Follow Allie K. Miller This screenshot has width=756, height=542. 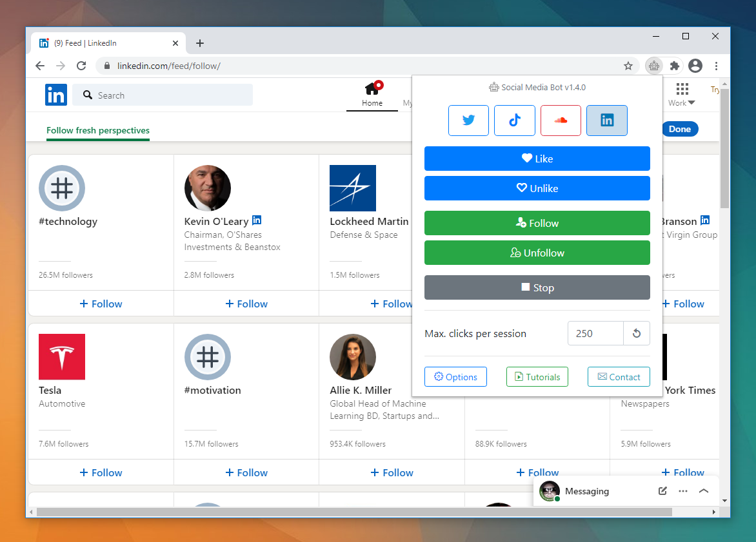point(392,472)
